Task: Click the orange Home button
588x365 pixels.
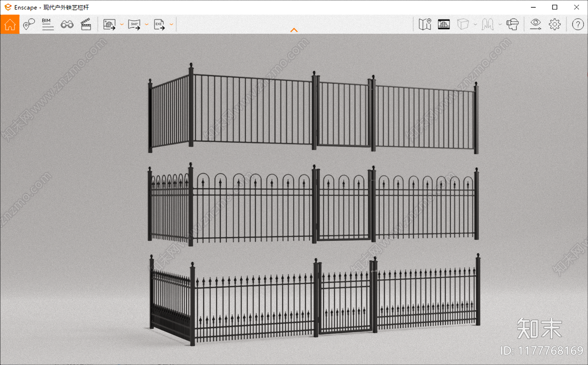Action: 10,25
